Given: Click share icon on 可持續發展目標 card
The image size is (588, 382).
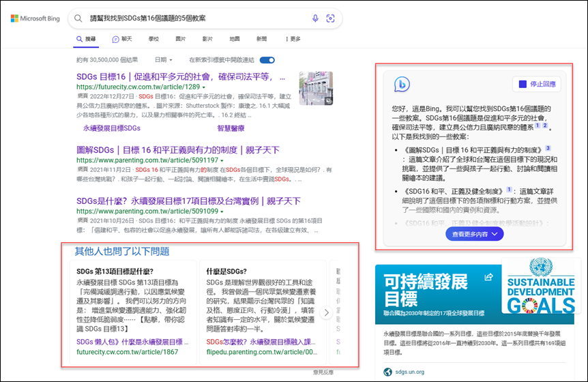Looking at the screenshot, I should click(x=488, y=277).
